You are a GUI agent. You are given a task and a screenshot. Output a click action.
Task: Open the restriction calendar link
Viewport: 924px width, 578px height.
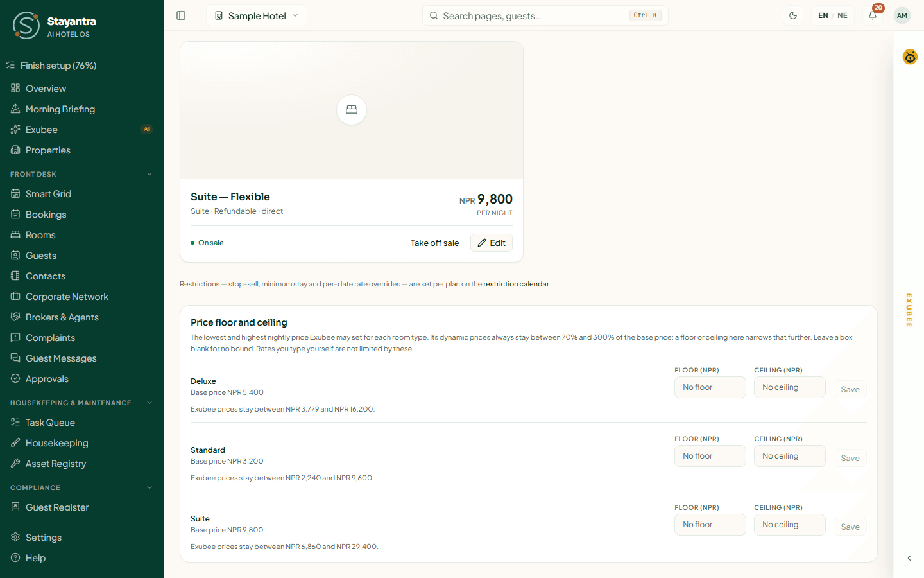pos(516,284)
